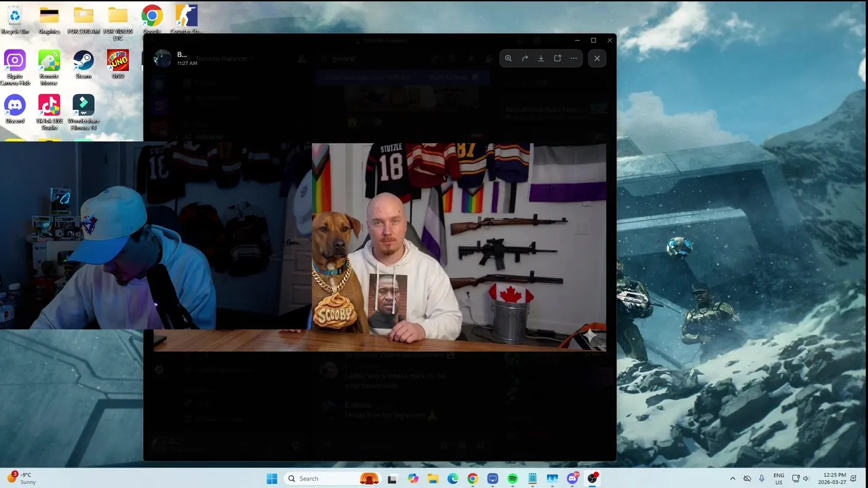Switch ENG US input language
The height and width of the screenshot is (488, 868).
[778, 479]
